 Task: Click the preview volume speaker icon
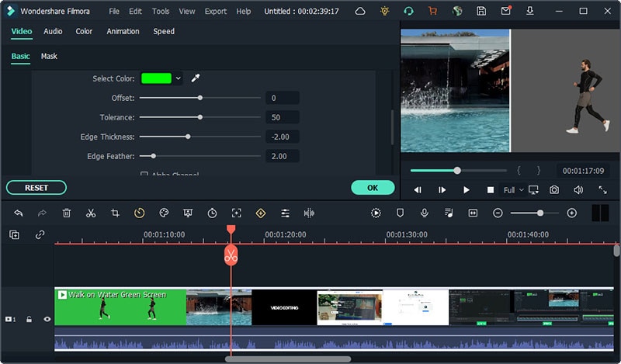tap(578, 189)
